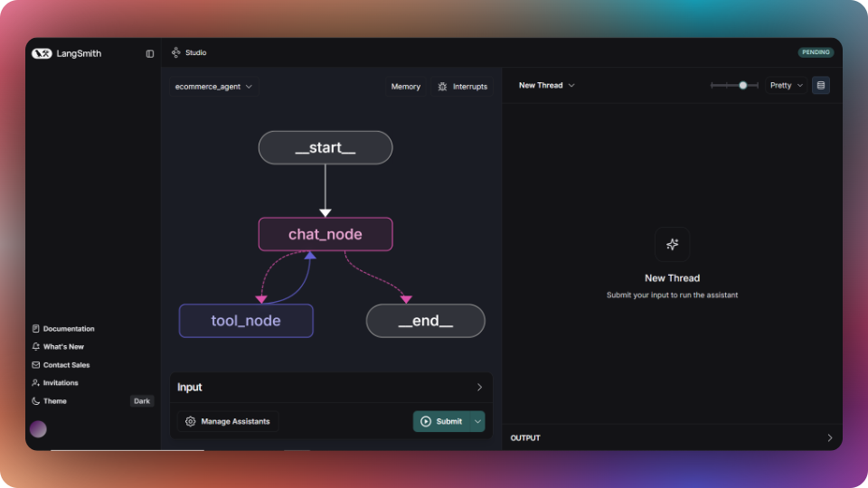Click the Invitations person icon

(36, 383)
